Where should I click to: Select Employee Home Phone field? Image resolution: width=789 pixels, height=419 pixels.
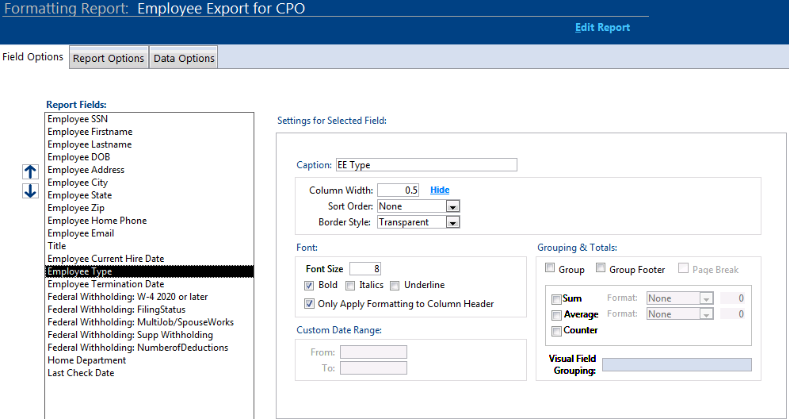149,221
